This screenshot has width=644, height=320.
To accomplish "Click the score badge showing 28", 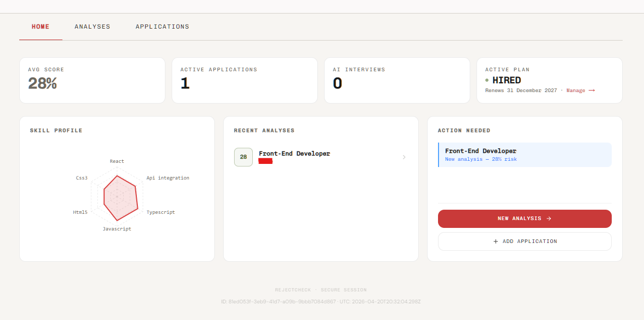I will [x=243, y=157].
